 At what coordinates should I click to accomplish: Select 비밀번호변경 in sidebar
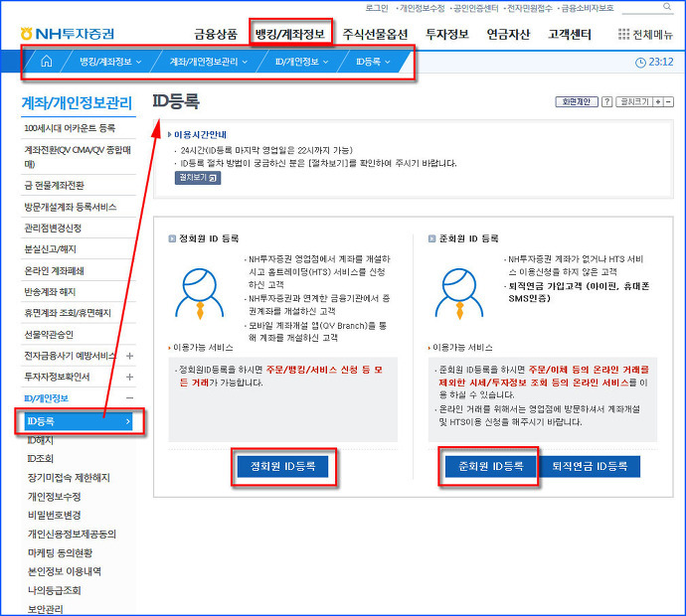tap(55, 515)
